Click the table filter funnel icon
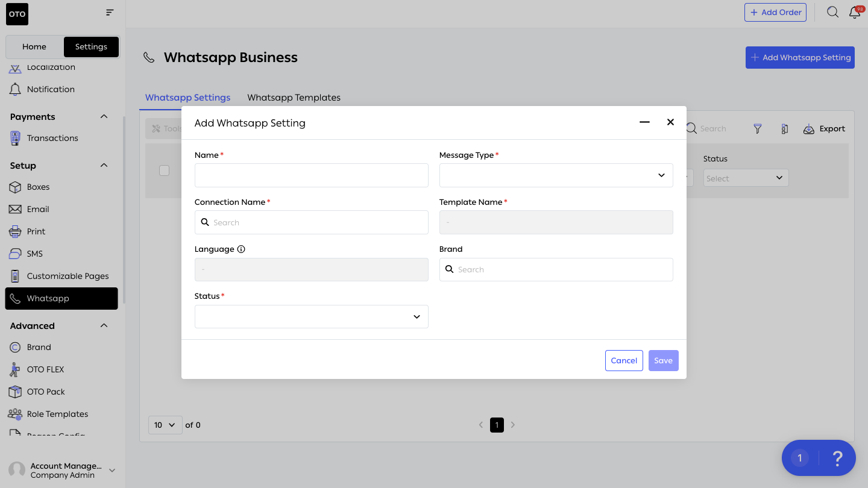 pyautogui.click(x=758, y=129)
